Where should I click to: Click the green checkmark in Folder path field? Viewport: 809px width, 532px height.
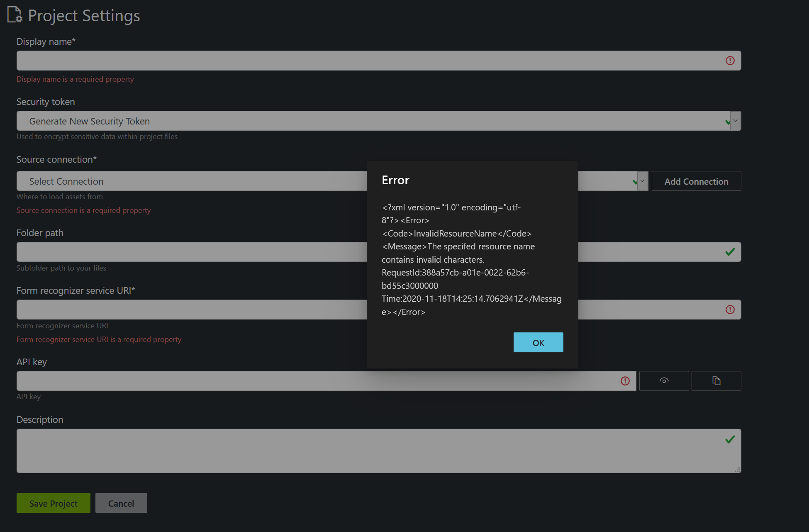point(730,251)
